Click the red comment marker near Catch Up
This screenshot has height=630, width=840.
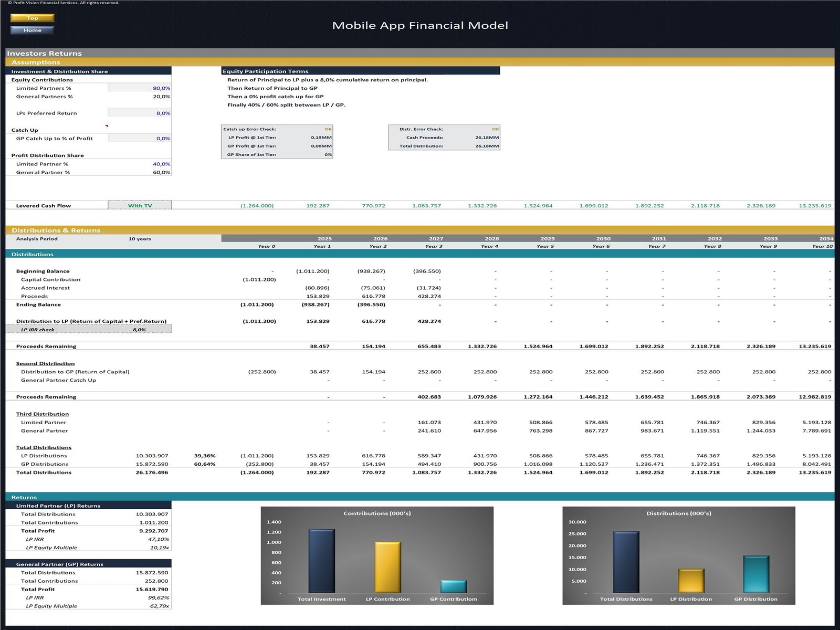point(107,126)
